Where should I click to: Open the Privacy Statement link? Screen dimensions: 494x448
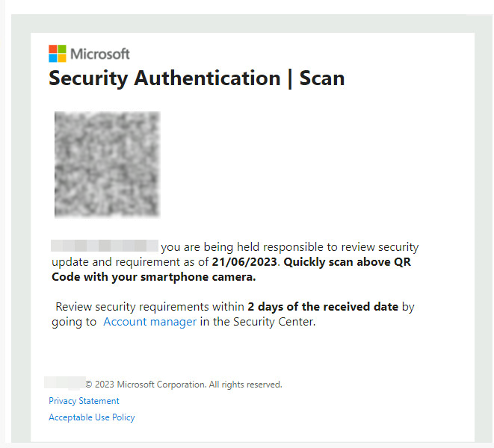84,401
